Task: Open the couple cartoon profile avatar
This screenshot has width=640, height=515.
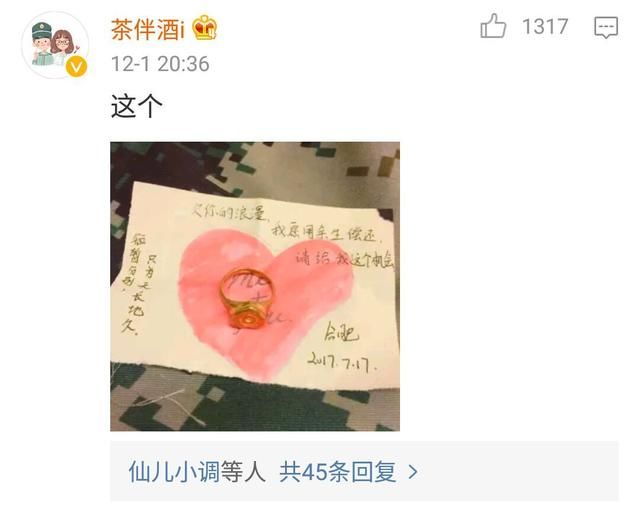Action: pos(55,45)
